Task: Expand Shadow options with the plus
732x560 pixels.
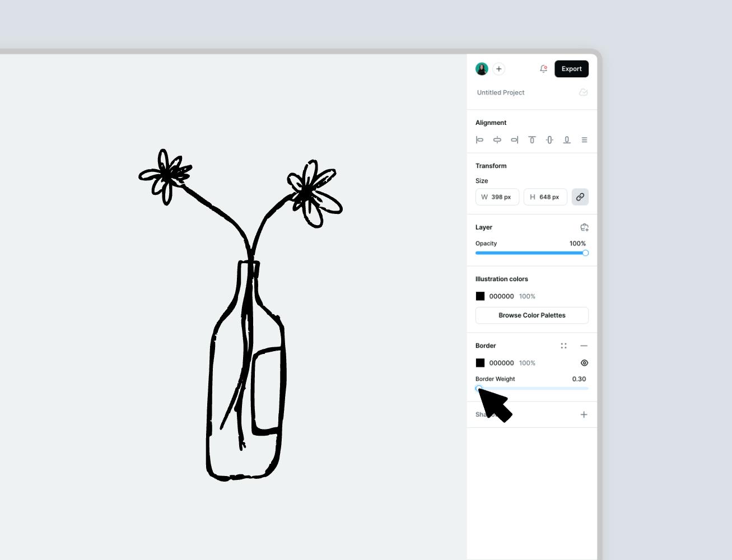Action: pos(584,414)
